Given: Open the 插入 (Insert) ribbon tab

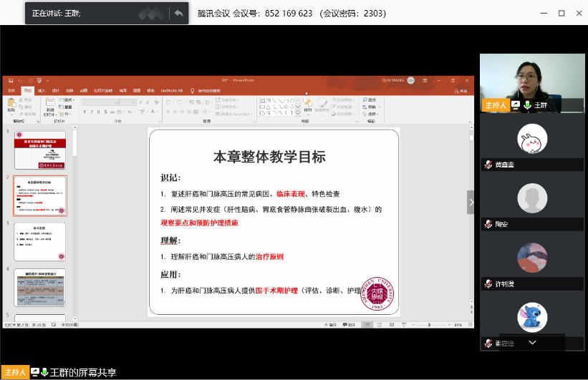Looking at the screenshot, I should [x=42, y=91].
